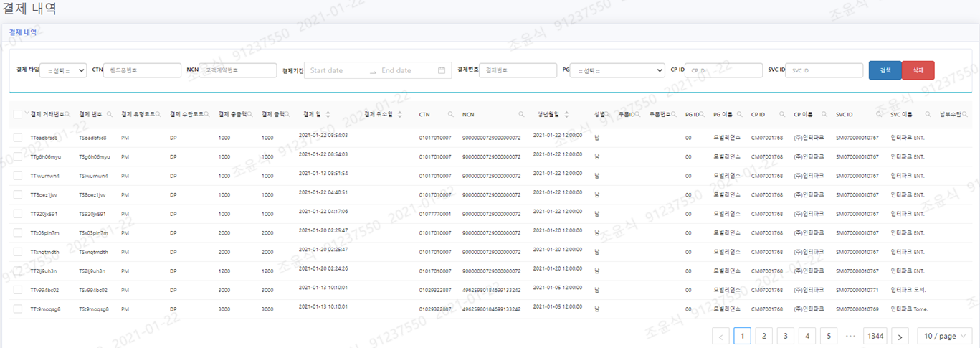The width and height of the screenshot is (980, 348).
Task: Open calendar icon in 결제기간 date range
Action: (442, 70)
